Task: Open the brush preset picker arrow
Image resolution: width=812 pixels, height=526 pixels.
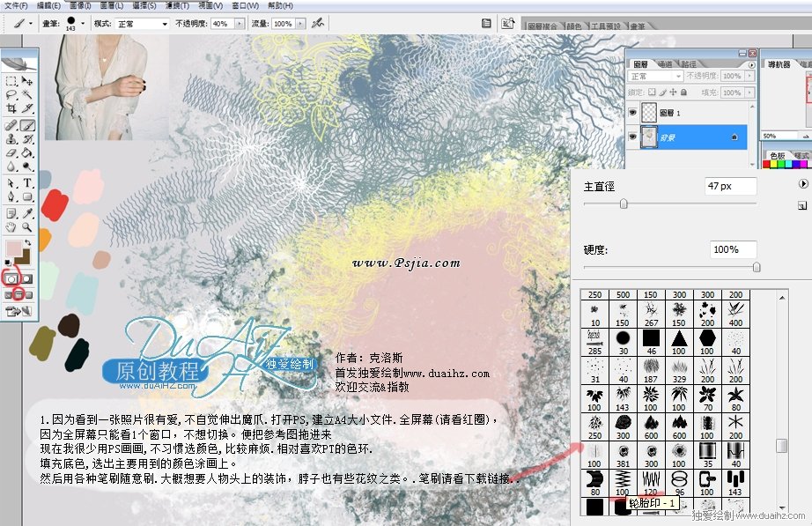Action: coord(83,24)
